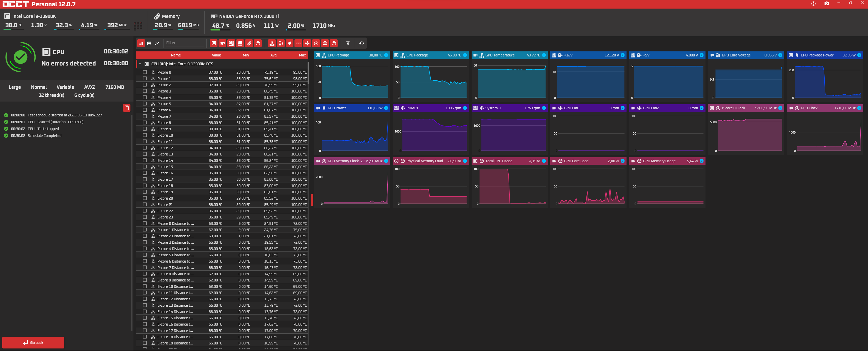The height and width of the screenshot is (351, 868).
Task: Switch to graph-only view icon
Action: pyautogui.click(x=157, y=43)
